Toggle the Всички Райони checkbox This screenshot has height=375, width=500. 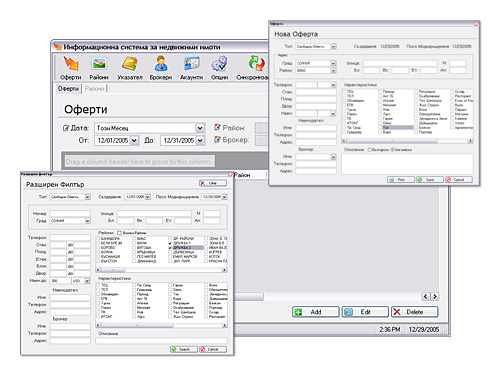click(119, 233)
